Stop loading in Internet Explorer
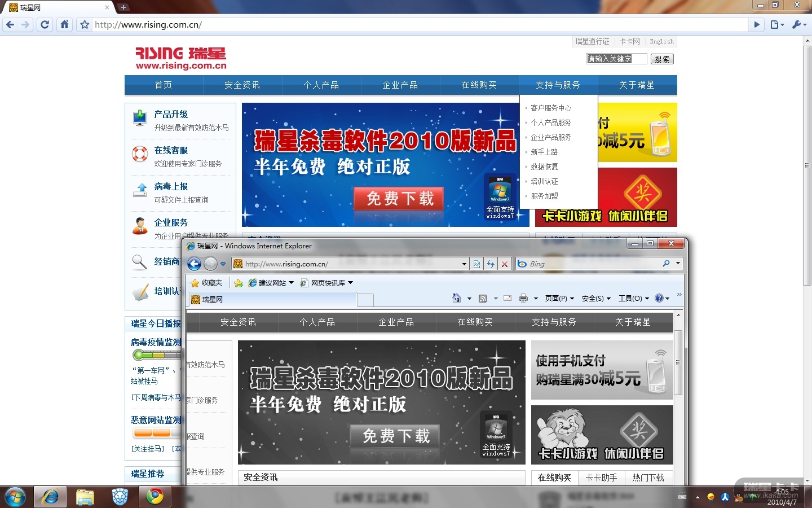Screen dimensions: 812x508 (505, 264)
